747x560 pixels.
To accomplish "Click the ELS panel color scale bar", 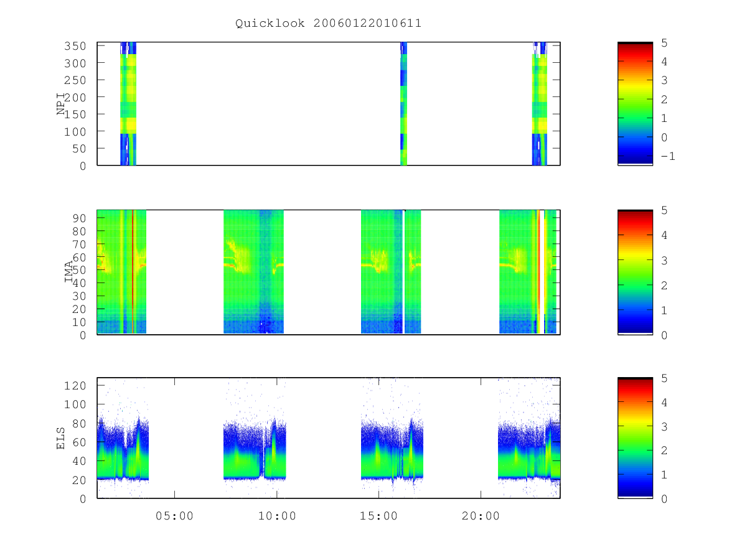I will tap(635, 438).
